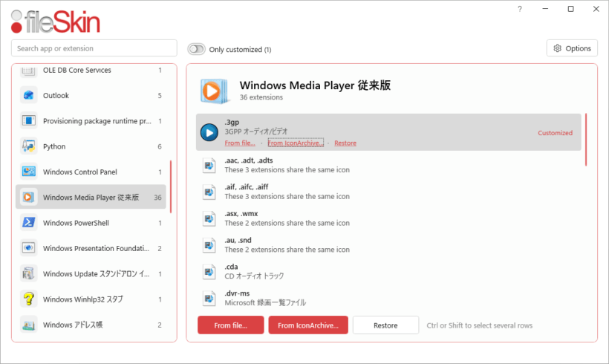This screenshot has height=364, width=609.
Task: Click the count 36 in sidebar
Action: [x=157, y=198]
